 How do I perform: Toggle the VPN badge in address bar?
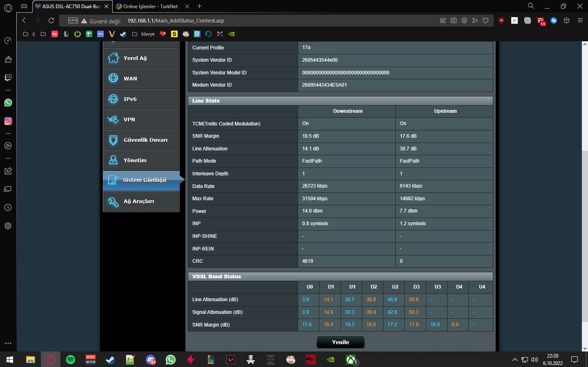73,20
